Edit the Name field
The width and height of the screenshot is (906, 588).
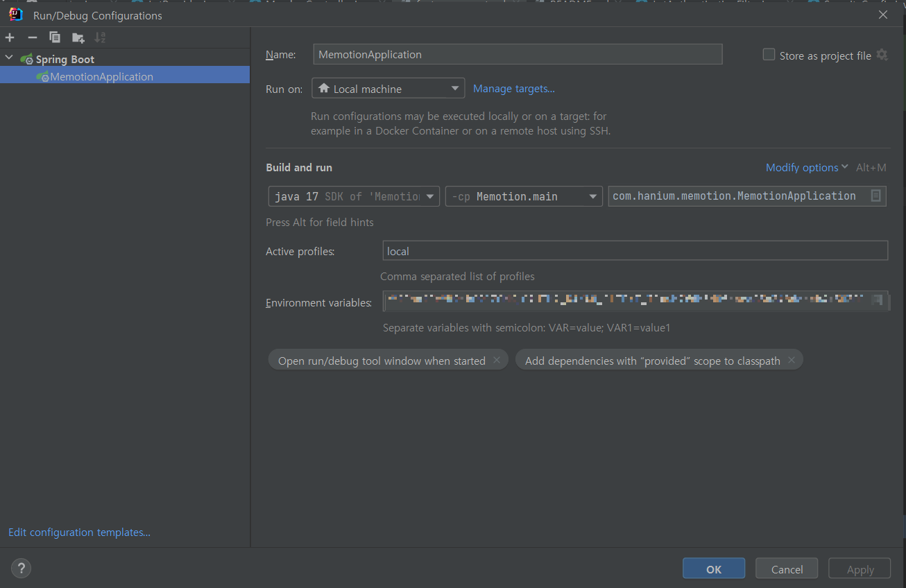[518, 54]
